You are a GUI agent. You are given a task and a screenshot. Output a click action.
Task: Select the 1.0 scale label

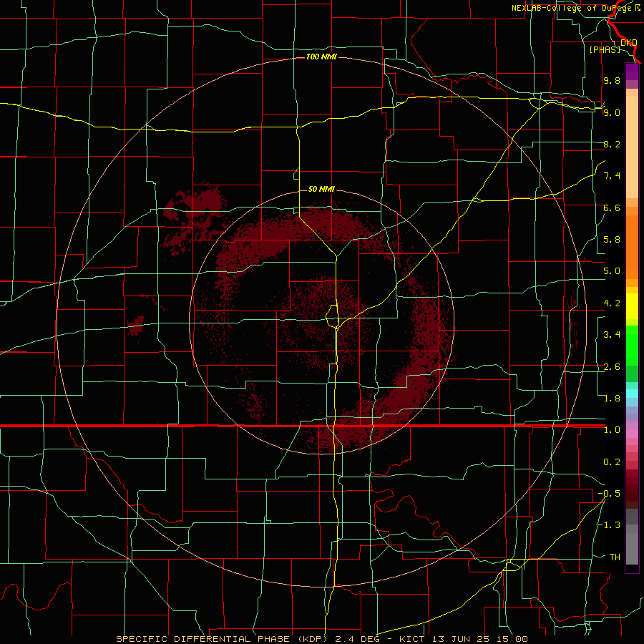(612, 430)
